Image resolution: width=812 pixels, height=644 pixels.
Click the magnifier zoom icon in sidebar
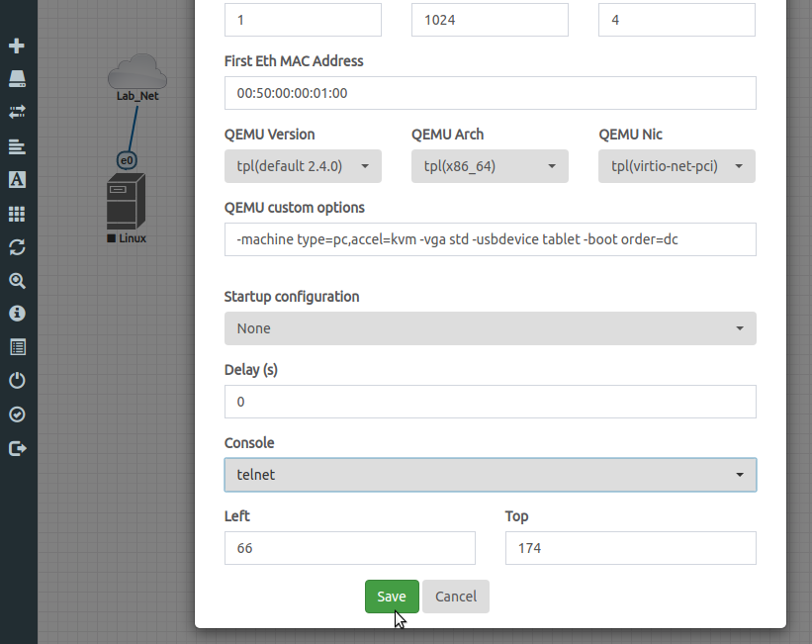coord(17,280)
